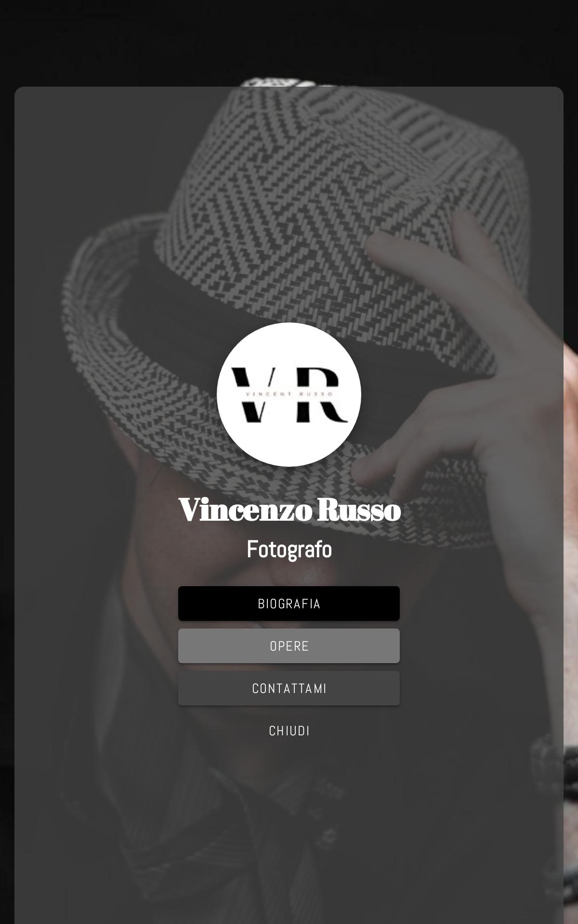View the photographer's biography via the black button
Image resolution: width=578 pixels, height=924 pixels.
pyautogui.click(x=289, y=603)
